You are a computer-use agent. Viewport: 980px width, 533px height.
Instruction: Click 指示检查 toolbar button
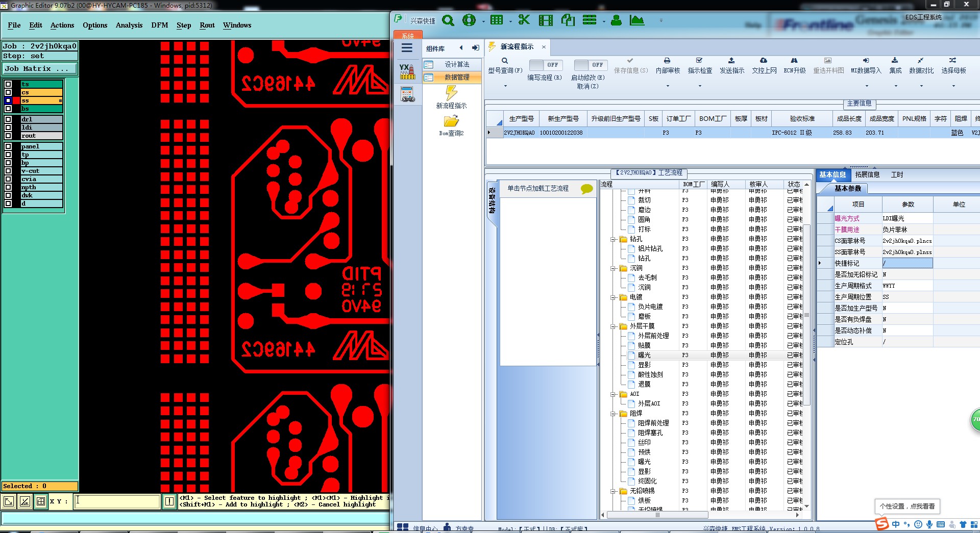[x=699, y=66]
